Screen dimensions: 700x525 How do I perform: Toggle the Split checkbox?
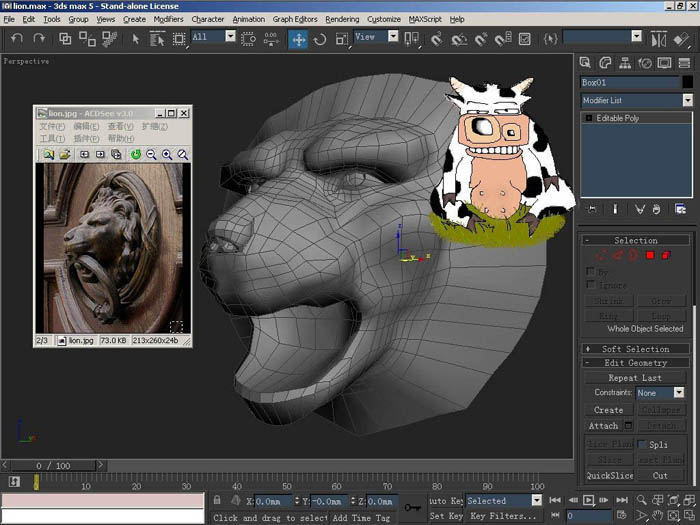click(x=642, y=444)
